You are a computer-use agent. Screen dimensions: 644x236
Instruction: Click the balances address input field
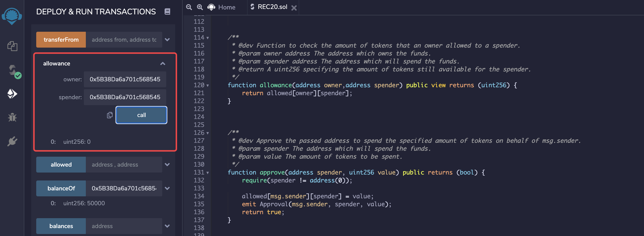point(124,226)
